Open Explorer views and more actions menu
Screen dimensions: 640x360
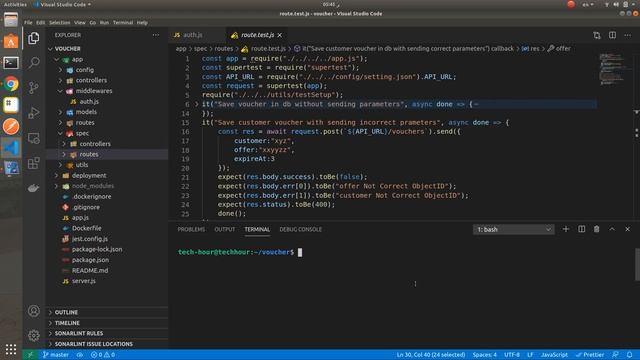(x=156, y=35)
